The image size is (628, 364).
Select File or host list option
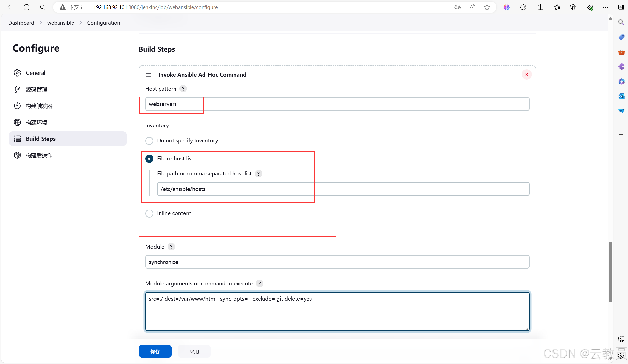click(x=149, y=159)
